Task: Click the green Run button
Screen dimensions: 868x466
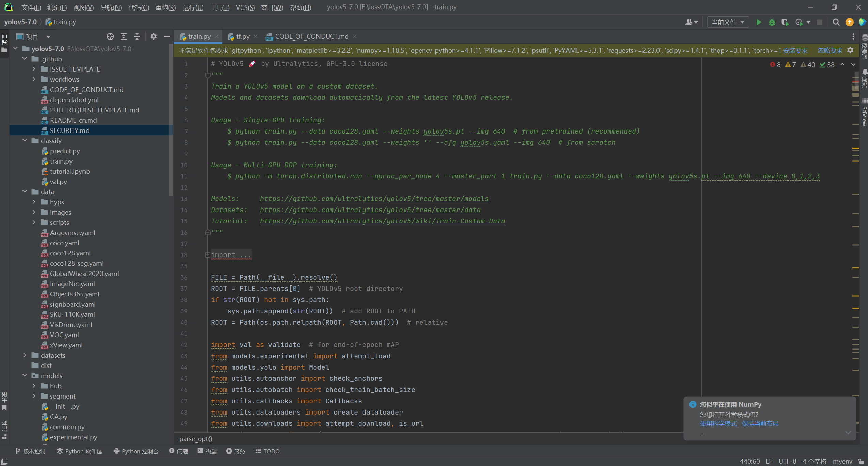Action: [x=759, y=22]
